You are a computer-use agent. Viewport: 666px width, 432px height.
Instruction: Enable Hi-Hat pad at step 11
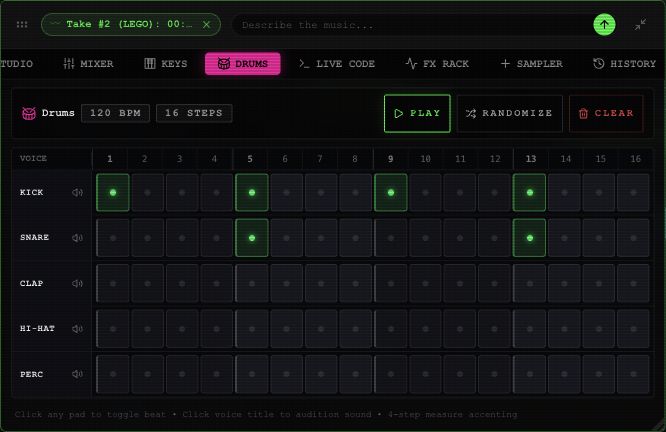[460, 329]
